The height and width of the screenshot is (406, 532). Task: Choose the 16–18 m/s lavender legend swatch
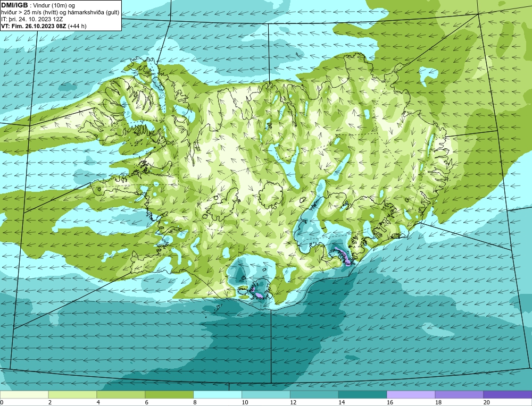tap(411, 394)
